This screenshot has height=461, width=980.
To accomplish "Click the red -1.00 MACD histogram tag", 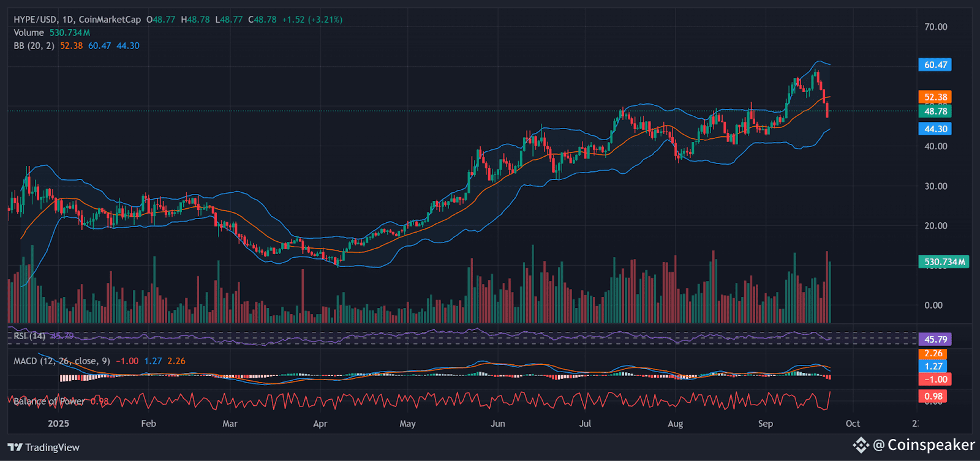I will (935, 379).
